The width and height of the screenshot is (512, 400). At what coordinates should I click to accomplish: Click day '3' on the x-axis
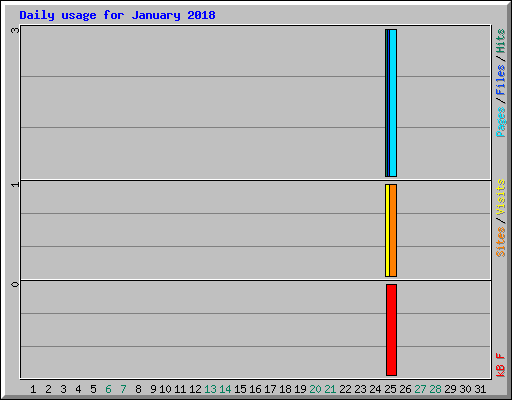[x=63, y=389]
